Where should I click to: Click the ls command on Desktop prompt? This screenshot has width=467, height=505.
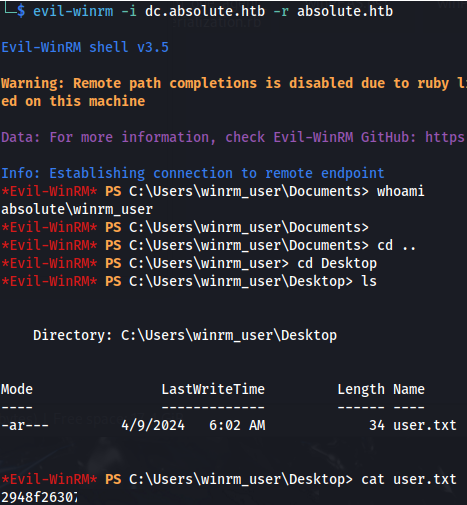pyautogui.click(x=369, y=281)
